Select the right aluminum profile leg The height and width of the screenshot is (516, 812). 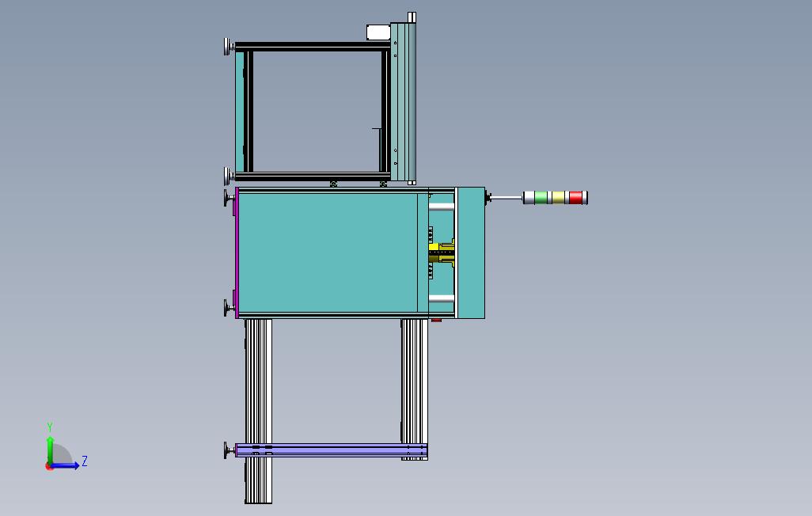pyautogui.click(x=414, y=389)
